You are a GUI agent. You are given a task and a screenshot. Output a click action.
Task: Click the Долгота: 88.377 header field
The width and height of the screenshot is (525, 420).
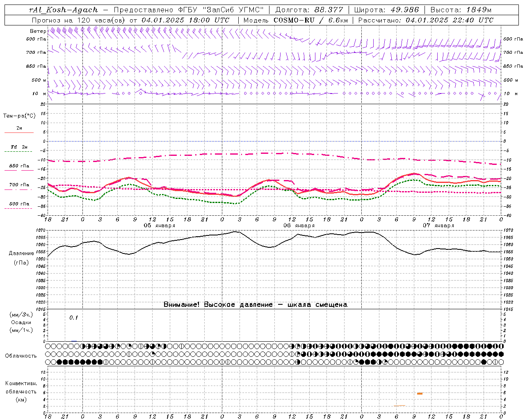click(308, 10)
